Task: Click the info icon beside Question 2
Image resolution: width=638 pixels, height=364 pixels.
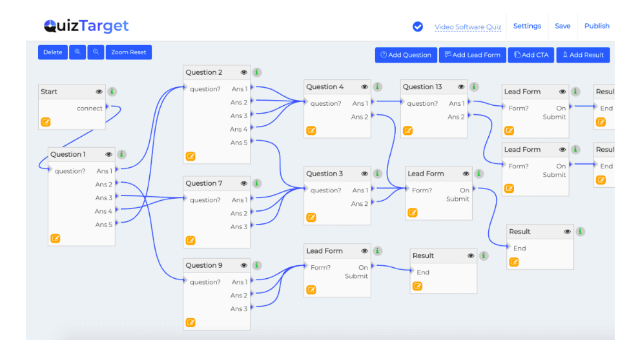Action: (257, 72)
